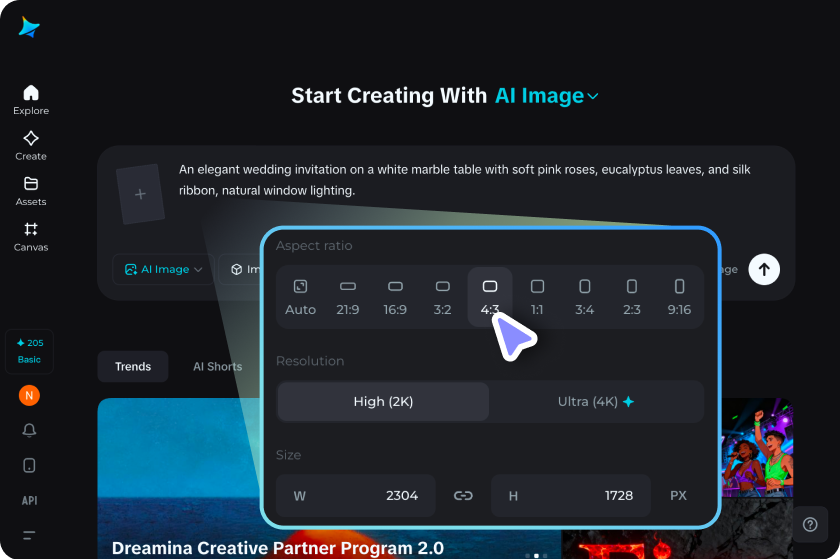Select Auto aspect ratio

click(x=301, y=297)
